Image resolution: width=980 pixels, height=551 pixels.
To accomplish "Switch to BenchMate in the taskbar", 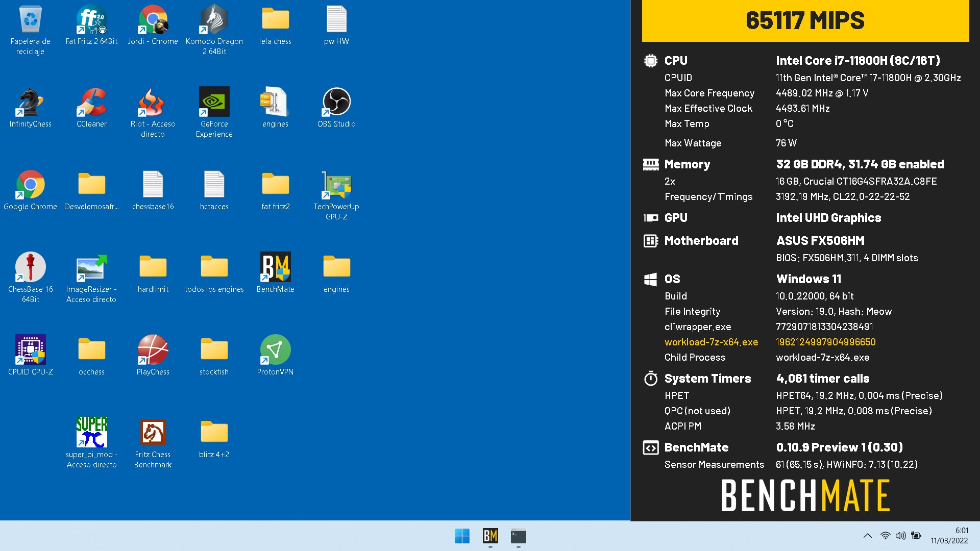I will [490, 536].
